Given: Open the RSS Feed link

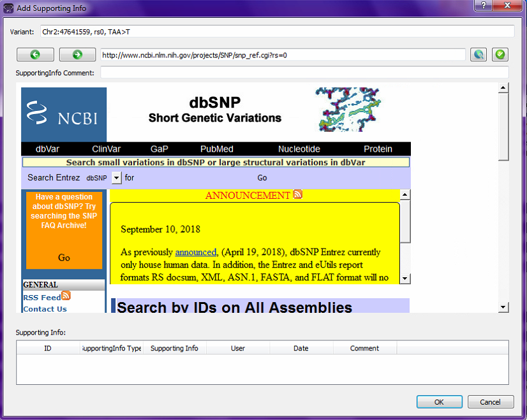Looking at the screenshot, I should click(42, 298).
